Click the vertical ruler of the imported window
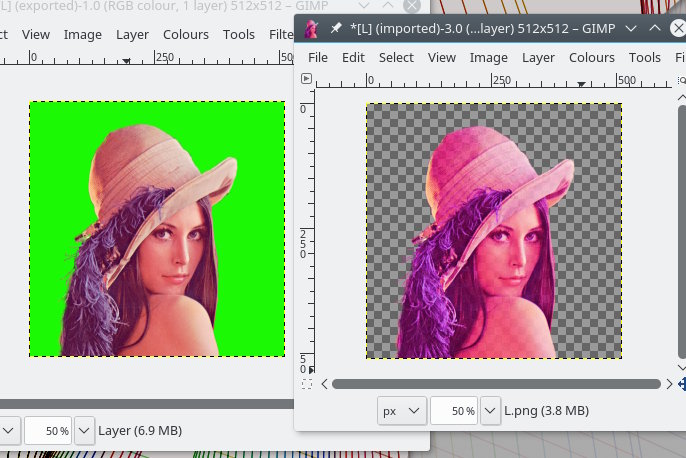The image size is (686, 458). (307, 232)
